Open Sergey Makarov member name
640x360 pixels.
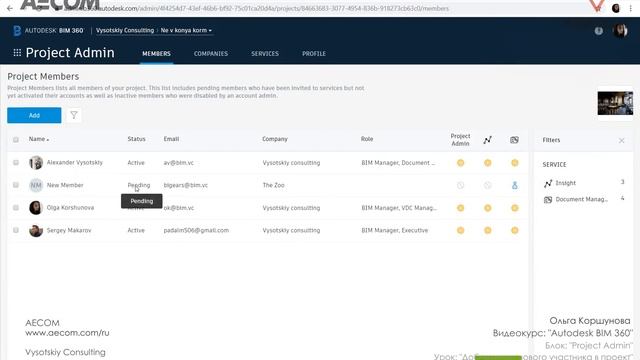[69, 231]
